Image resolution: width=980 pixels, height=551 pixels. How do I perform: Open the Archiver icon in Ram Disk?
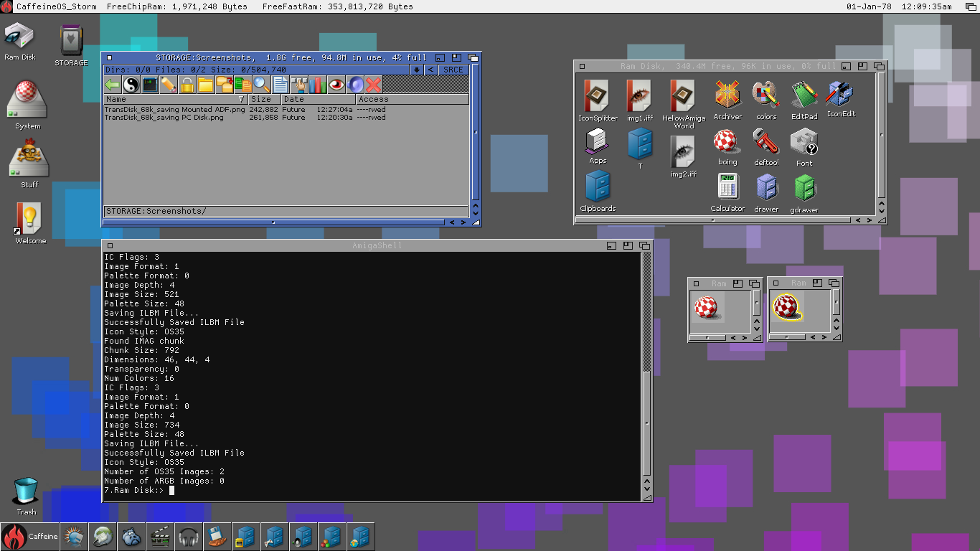point(727,99)
